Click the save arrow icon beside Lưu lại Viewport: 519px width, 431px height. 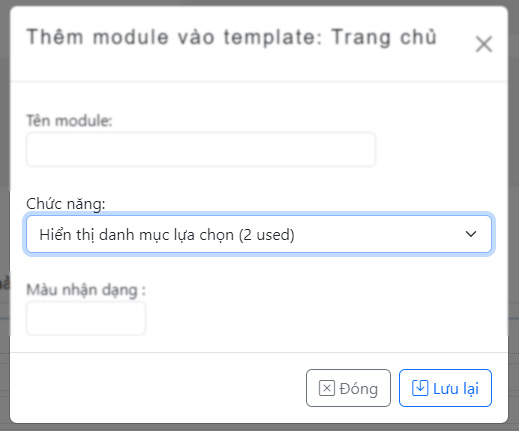420,388
